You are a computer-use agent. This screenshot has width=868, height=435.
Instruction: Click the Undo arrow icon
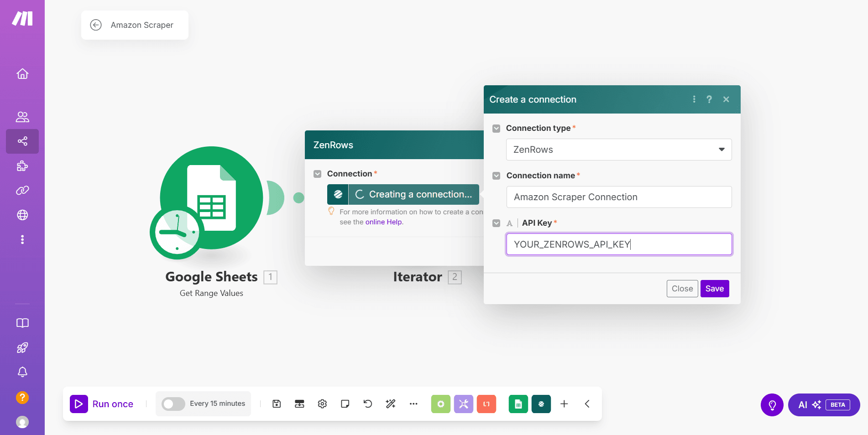[368, 404]
